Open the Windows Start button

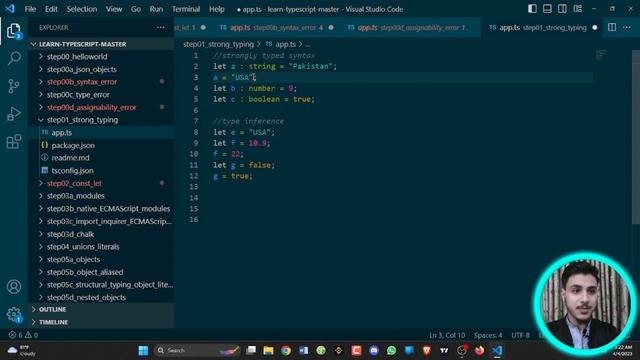143,351
